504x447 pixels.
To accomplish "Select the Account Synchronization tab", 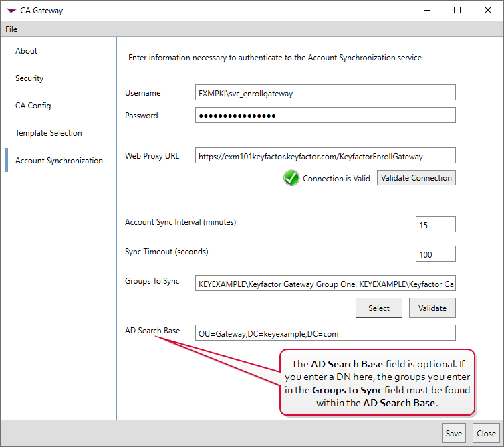I will tap(59, 161).
